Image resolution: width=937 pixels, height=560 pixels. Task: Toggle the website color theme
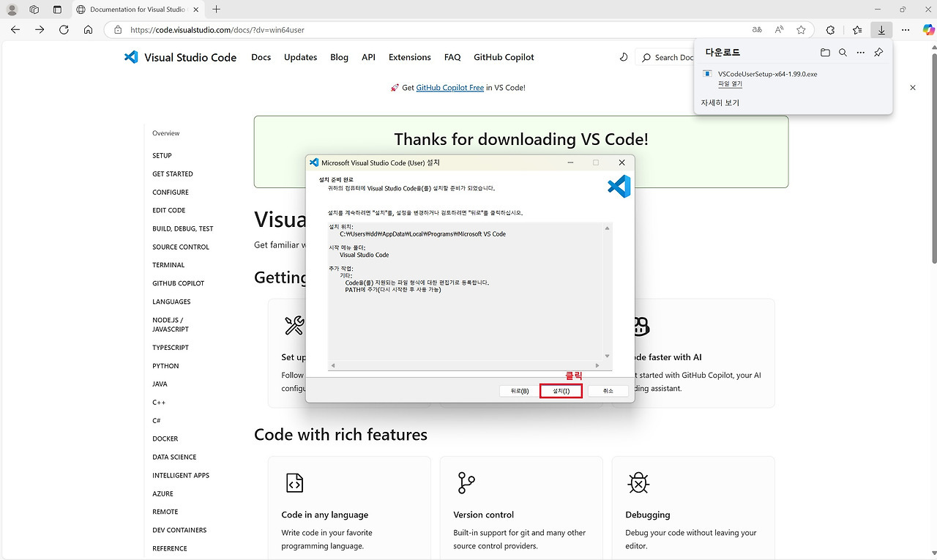coord(624,57)
